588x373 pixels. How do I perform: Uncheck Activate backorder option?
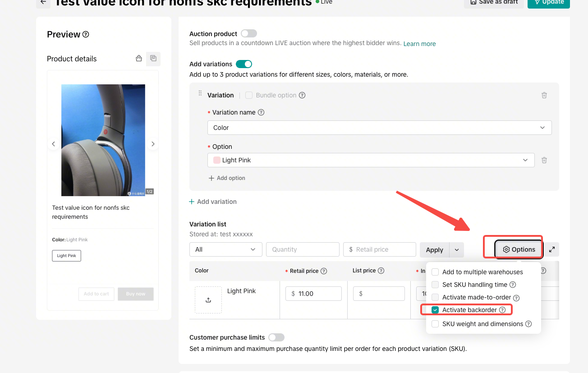coord(435,310)
